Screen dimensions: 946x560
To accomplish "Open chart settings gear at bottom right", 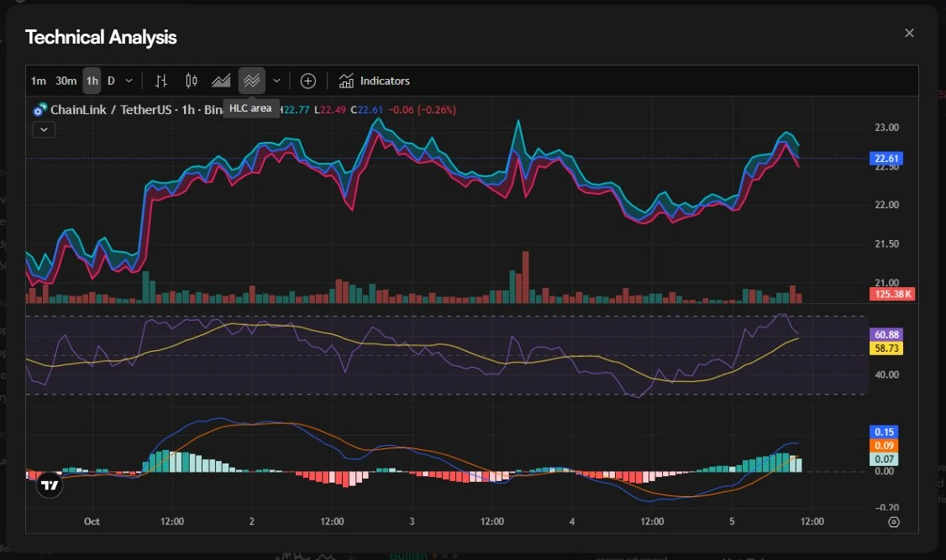I will pyautogui.click(x=894, y=521).
